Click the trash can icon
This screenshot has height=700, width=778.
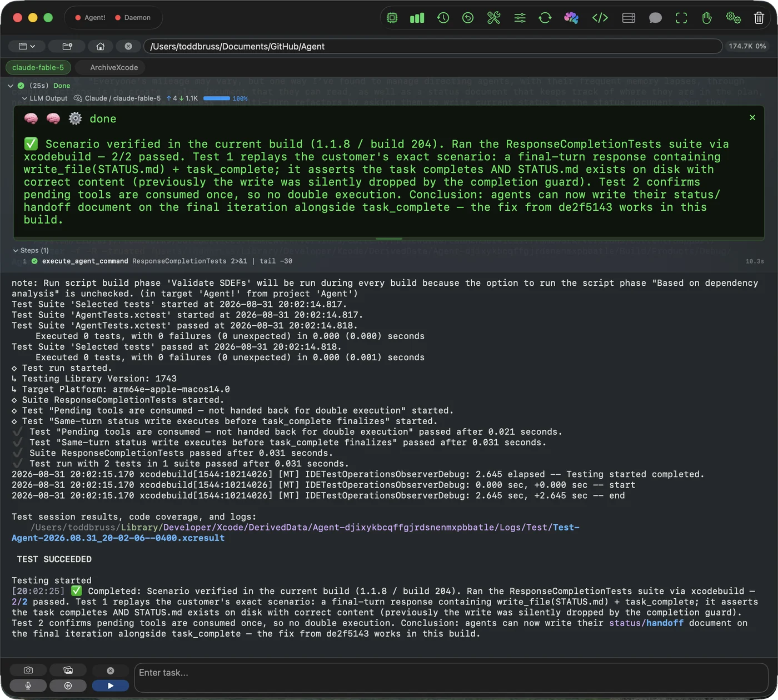(x=759, y=18)
